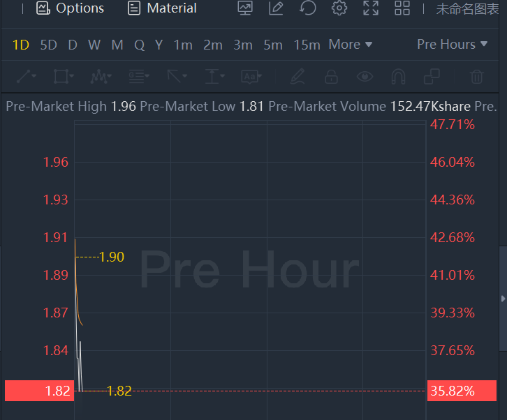The image size is (507, 420).
Task: Open chart settings gear icon
Action: (339, 8)
